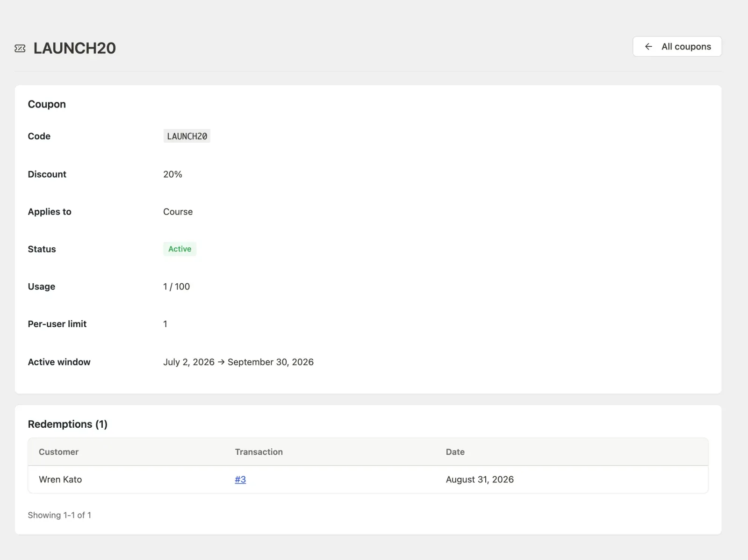Click the active window date range
The height and width of the screenshot is (560, 748).
[x=238, y=362]
